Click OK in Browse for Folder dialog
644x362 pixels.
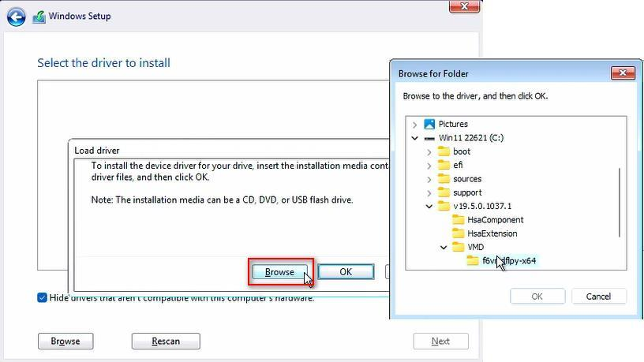pyautogui.click(x=537, y=297)
